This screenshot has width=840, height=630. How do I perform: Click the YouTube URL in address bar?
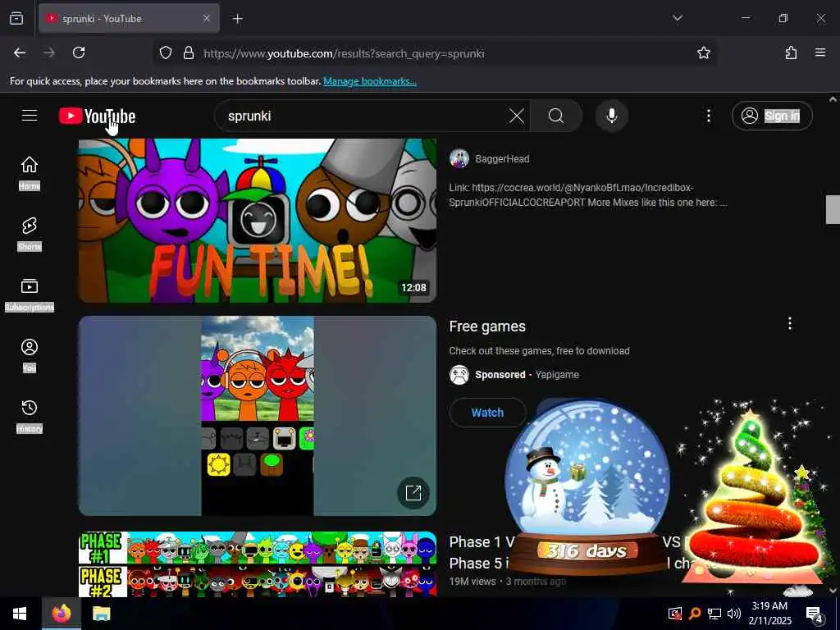point(344,53)
